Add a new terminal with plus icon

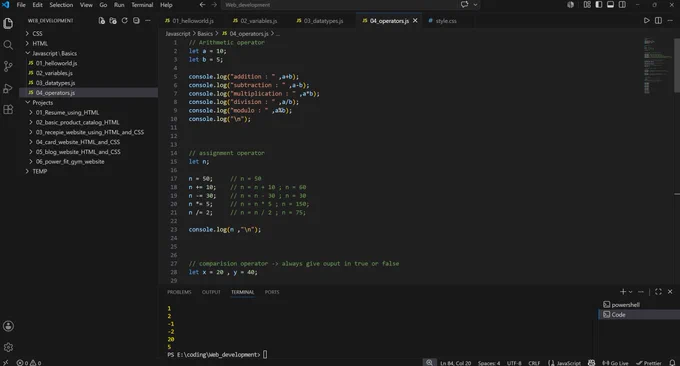[623, 292]
